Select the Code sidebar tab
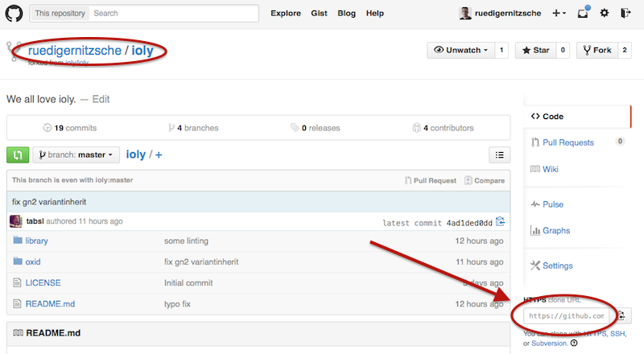This screenshot has width=644, height=354. point(577,116)
